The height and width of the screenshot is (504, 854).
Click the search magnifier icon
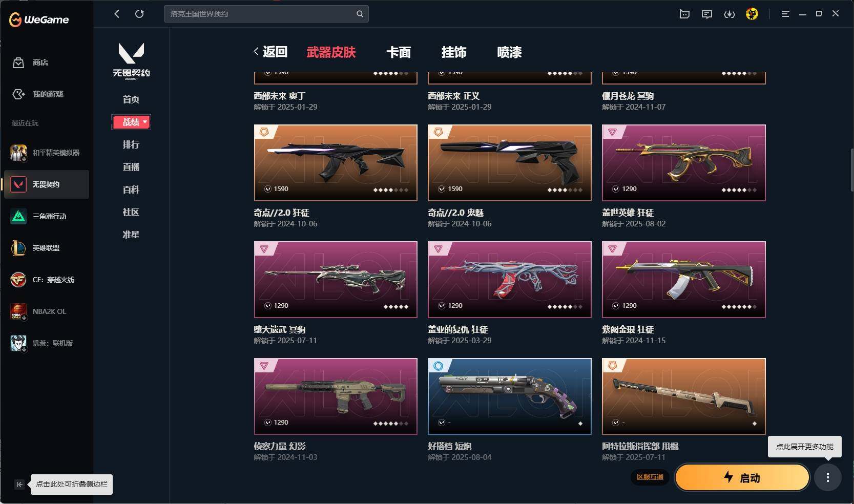tap(360, 14)
